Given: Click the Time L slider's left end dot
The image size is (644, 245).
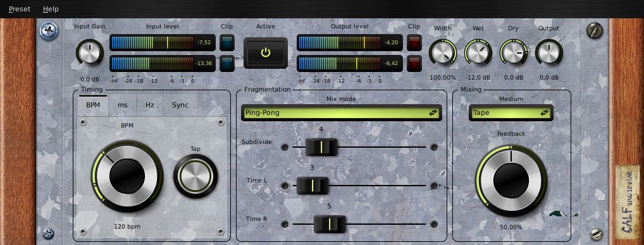Looking at the screenshot, I should (285, 186).
